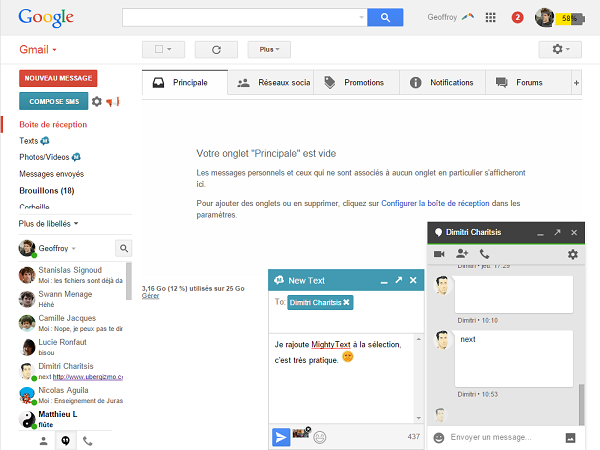Click the Dimitri chat conversation scrollbar
The image size is (600, 450).
[582, 404]
